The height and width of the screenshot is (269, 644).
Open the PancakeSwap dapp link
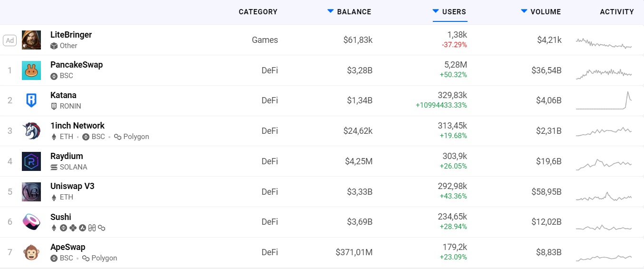77,65
